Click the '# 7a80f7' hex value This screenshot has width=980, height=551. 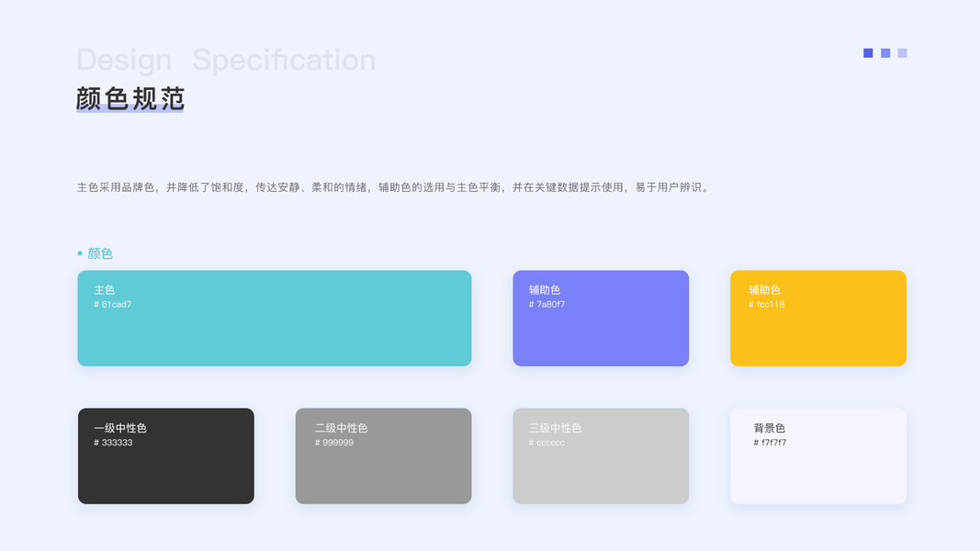point(546,304)
